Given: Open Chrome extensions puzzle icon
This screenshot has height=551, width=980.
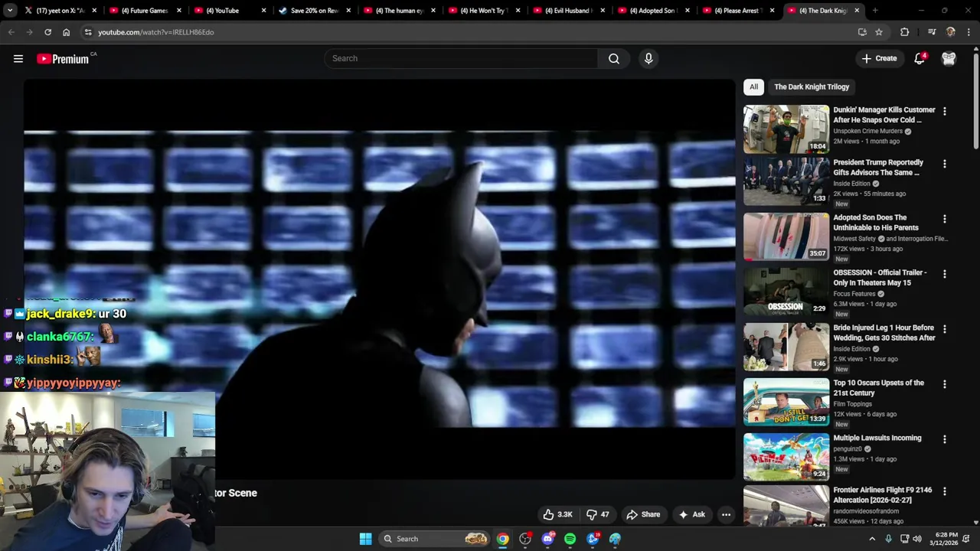Looking at the screenshot, I should (904, 32).
